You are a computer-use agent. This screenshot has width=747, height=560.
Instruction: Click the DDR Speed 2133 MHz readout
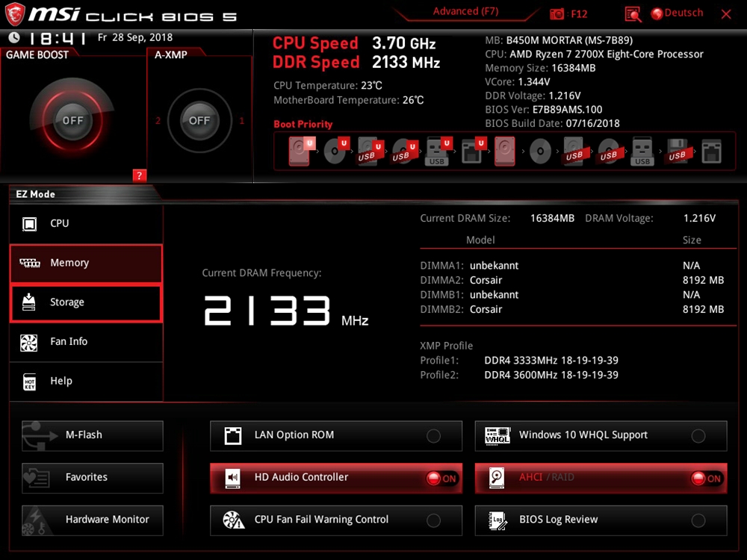[356, 63]
